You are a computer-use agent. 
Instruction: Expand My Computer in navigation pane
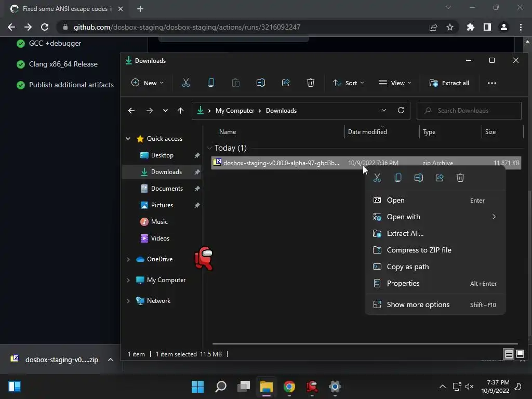click(x=128, y=280)
